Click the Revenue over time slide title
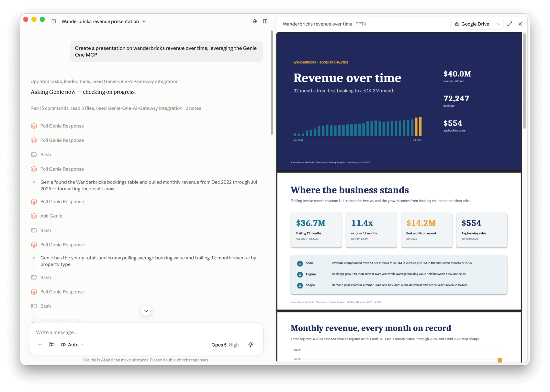Image resolution: width=550 pixels, height=392 pixels. (347, 78)
